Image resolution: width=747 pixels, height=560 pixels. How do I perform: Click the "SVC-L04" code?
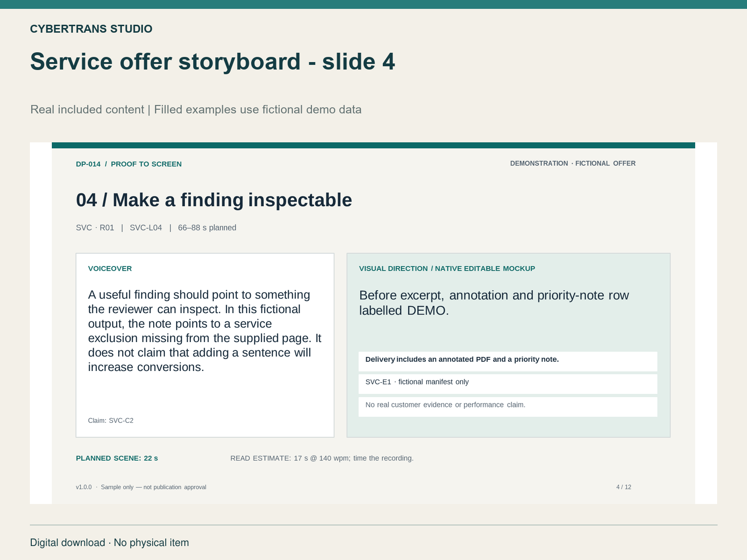pos(146,228)
